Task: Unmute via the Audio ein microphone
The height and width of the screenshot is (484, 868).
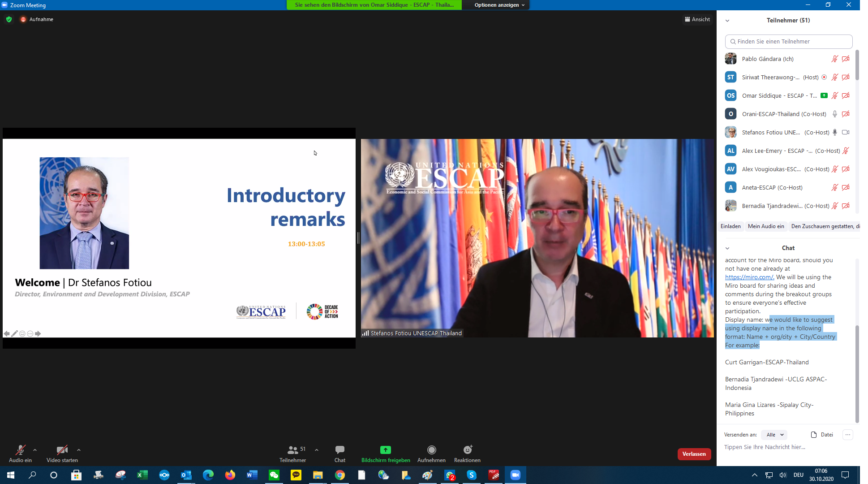Action: point(20,450)
